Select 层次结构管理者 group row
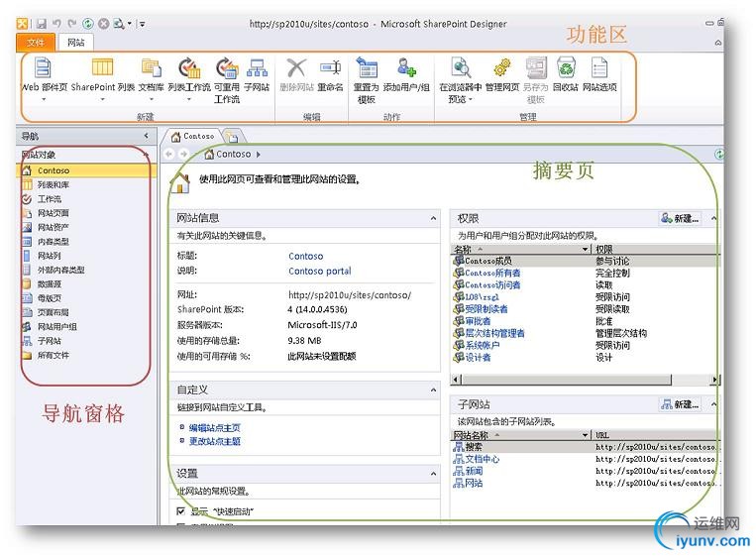 point(494,333)
